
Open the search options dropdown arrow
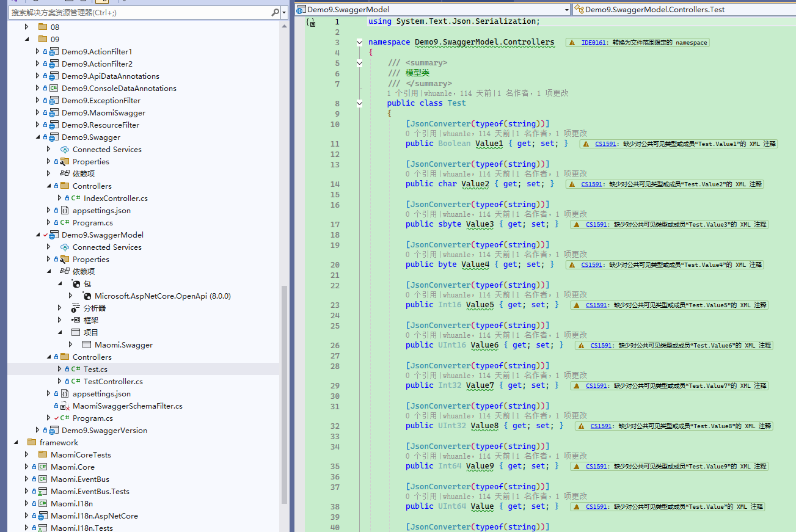[284, 12]
